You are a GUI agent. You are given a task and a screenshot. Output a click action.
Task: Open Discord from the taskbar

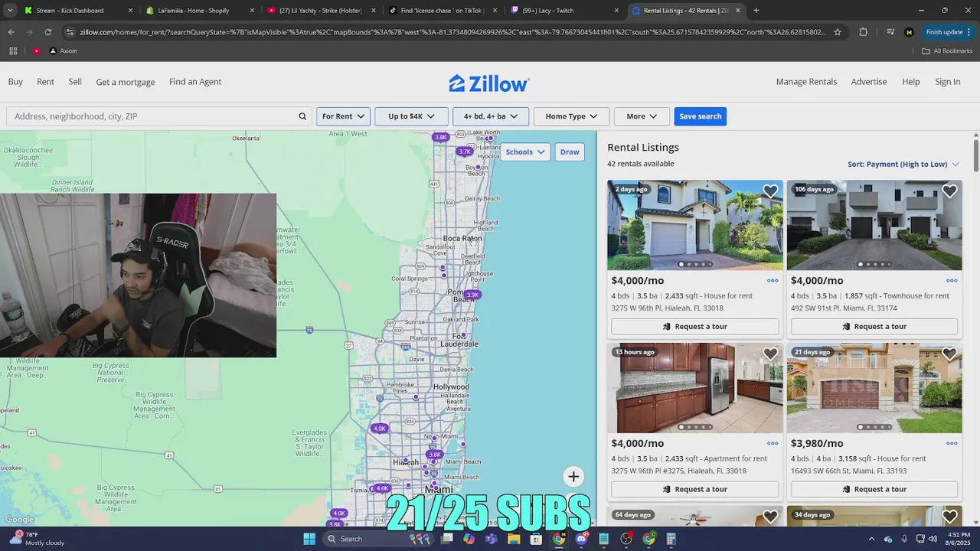click(581, 539)
